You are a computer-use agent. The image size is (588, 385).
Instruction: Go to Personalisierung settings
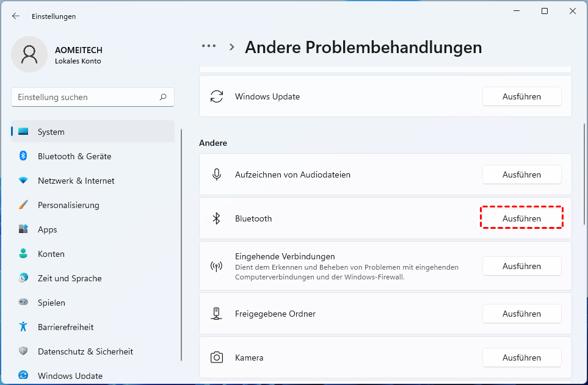click(x=93, y=204)
